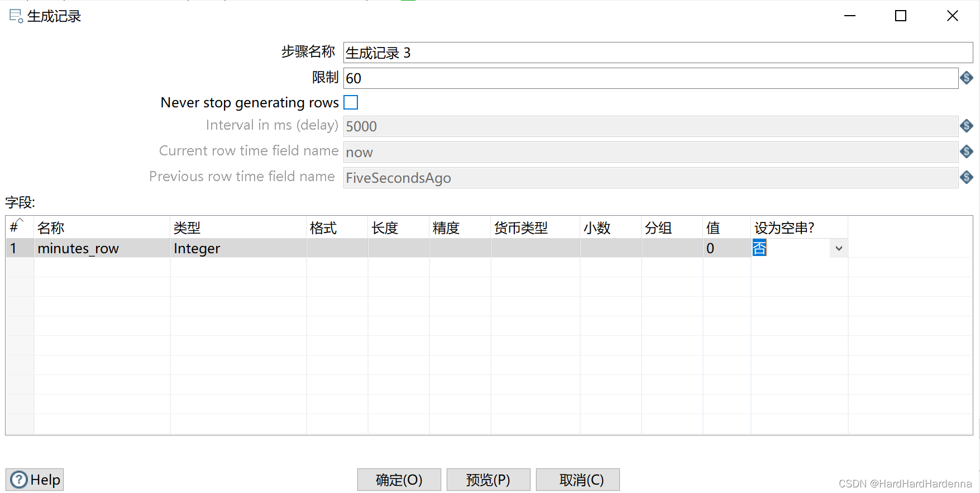This screenshot has width=980, height=493.
Task: Cancel the dialog with 取消(C)
Action: tap(578, 480)
